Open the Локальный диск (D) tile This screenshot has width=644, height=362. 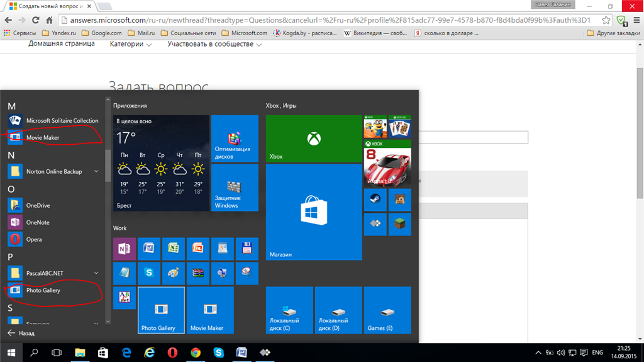pyautogui.click(x=338, y=310)
